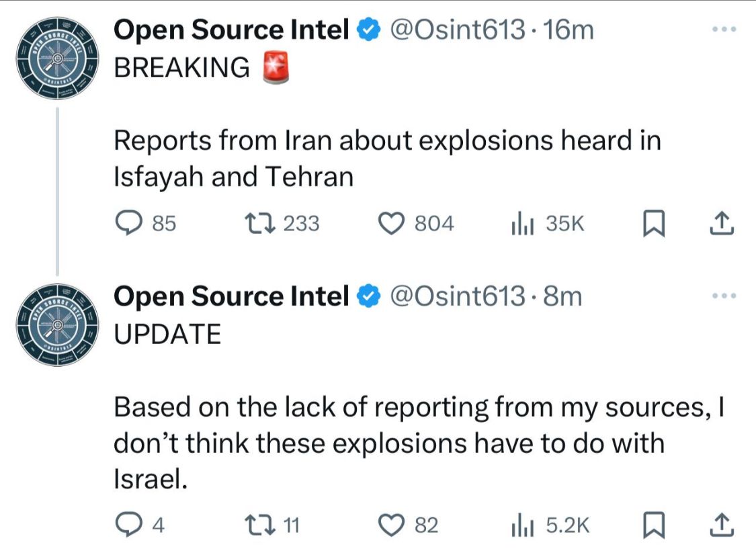The width and height of the screenshot is (756, 559).
Task: Like the UPDATE tweet with 82 likes
Action: click(394, 525)
